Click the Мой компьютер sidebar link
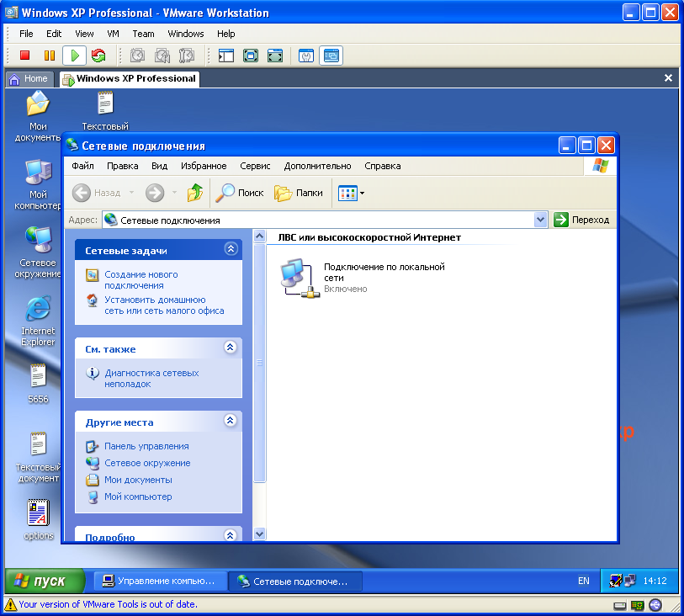Screen dimensions: 684x616 (x=138, y=497)
